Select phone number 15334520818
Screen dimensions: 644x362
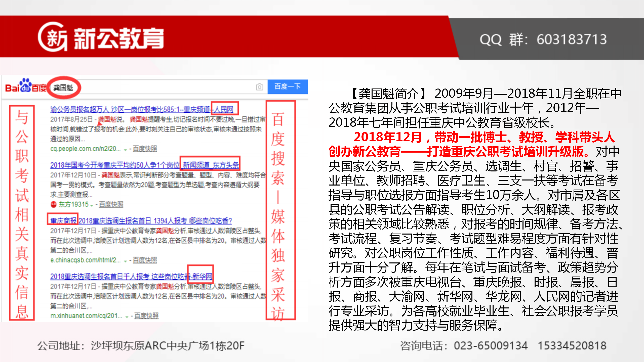click(572, 346)
